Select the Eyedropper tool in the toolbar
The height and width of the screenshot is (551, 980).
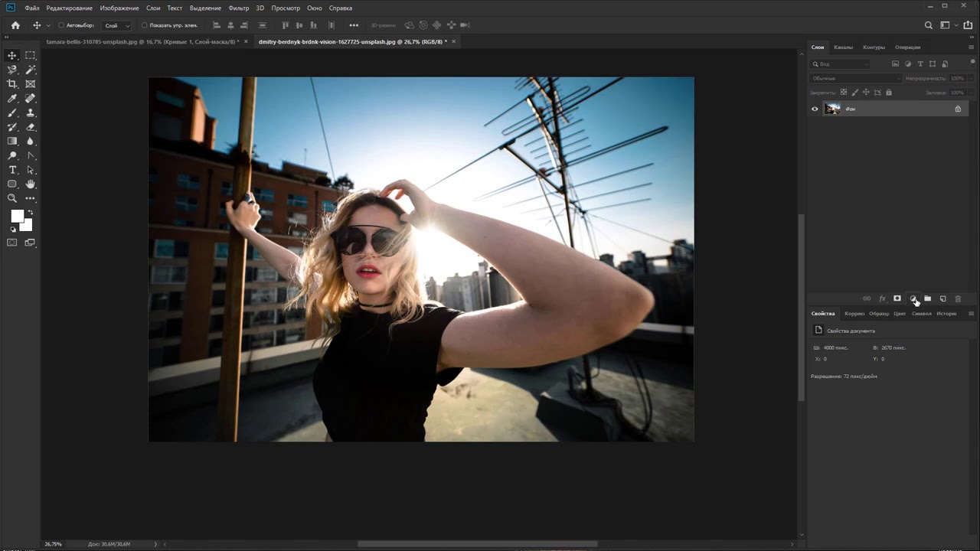[x=12, y=99]
